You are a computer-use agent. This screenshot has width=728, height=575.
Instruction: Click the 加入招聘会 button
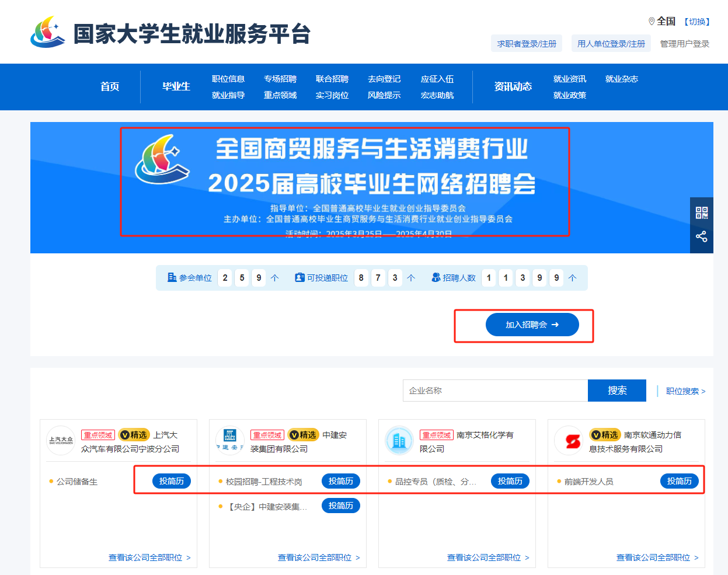pos(532,325)
